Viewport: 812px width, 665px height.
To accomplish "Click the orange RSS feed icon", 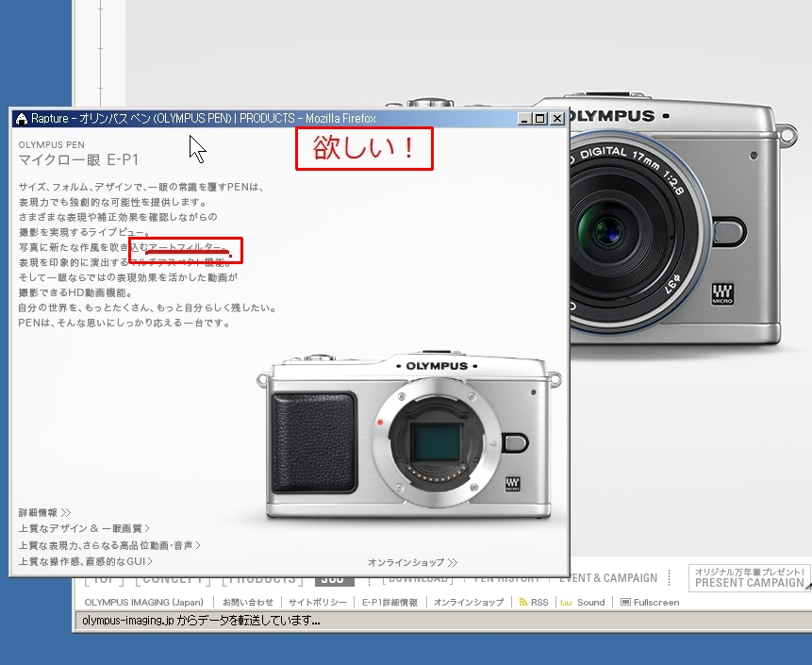I will coord(523,603).
